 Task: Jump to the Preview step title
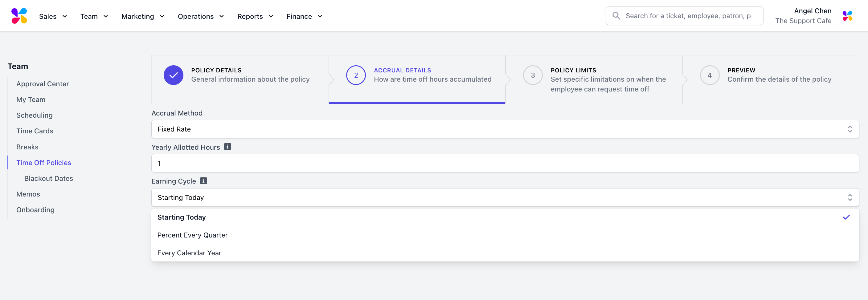[x=741, y=70]
